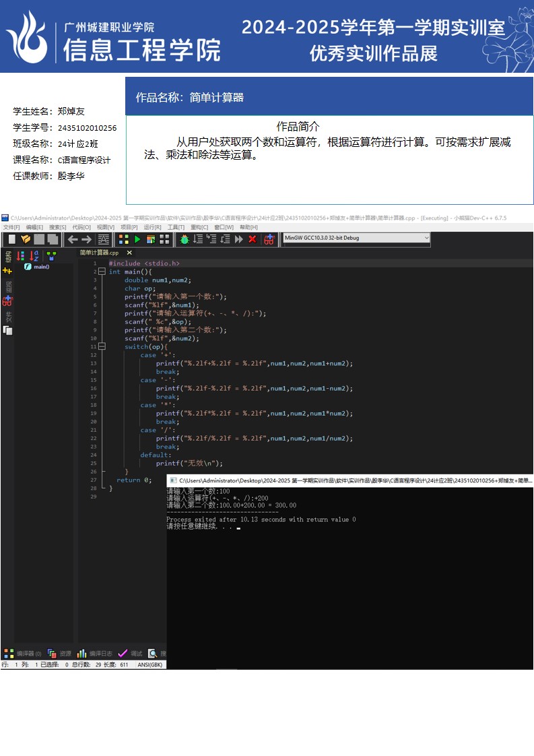Collapse the main() function fold marker
Viewport: 534px width, 756px height.
coord(102,272)
